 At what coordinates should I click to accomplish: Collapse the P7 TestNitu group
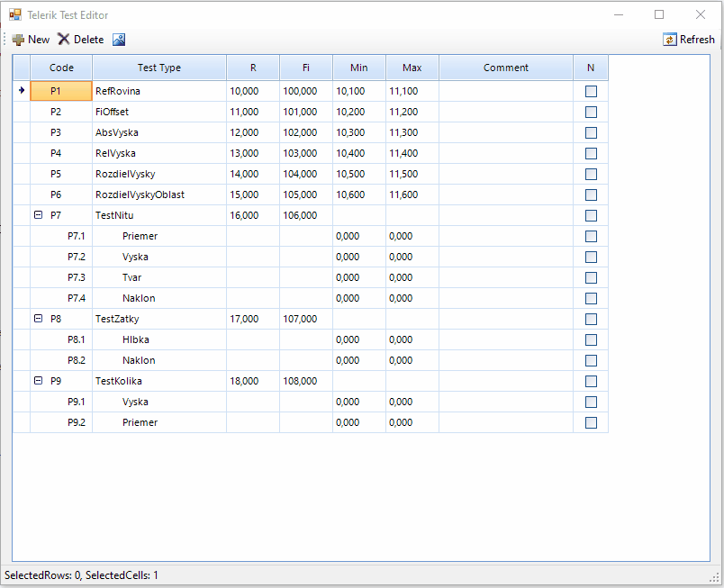[38, 215]
